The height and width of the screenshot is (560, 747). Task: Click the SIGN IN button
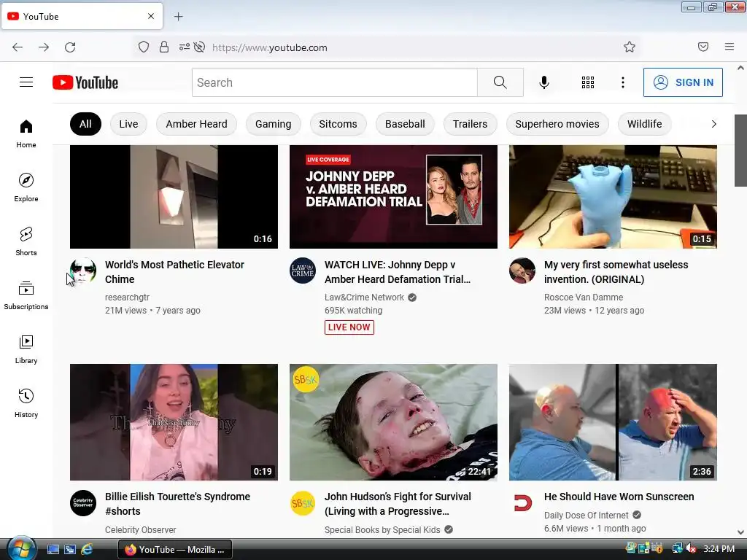pyautogui.click(x=683, y=82)
